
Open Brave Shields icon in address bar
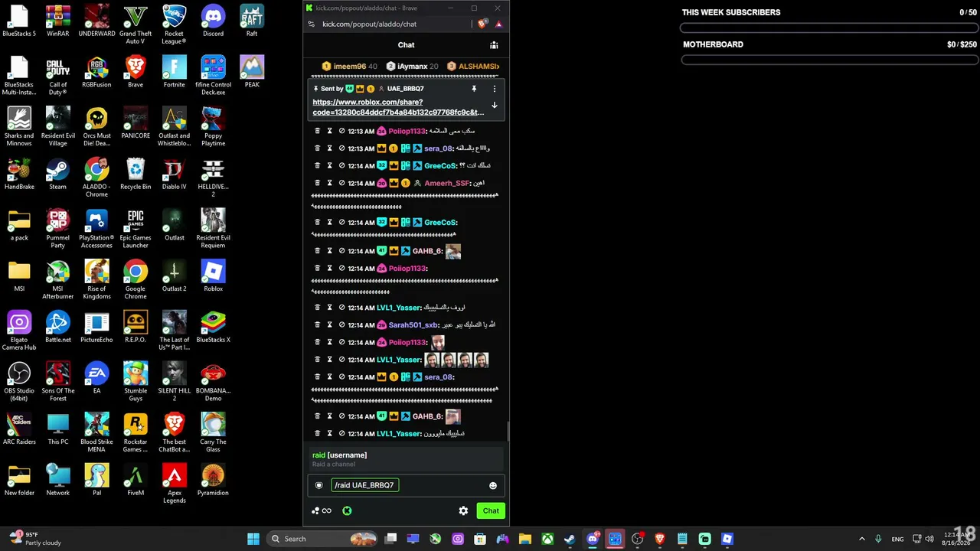[x=482, y=24]
